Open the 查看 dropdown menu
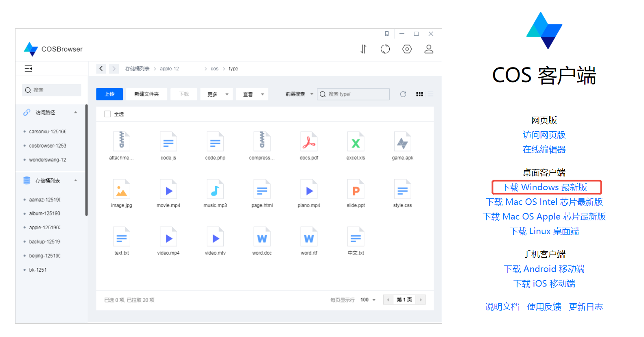 (x=252, y=94)
